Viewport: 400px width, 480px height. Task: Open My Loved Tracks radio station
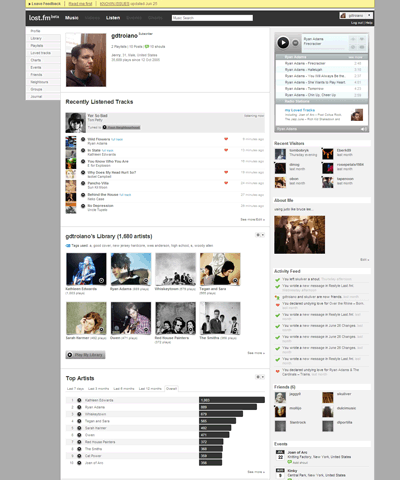300,110
